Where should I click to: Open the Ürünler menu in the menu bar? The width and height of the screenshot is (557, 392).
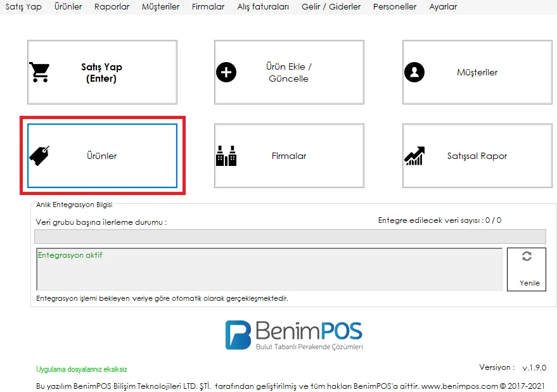tap(68, 7)
